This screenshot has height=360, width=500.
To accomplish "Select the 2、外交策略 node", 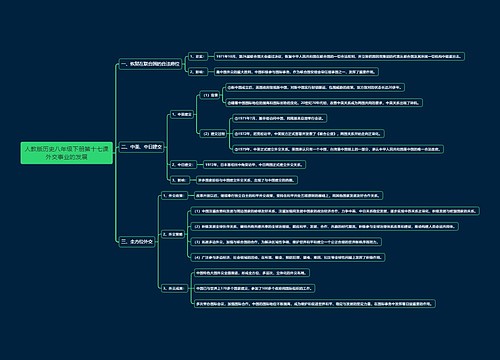I will coord(173,234).
